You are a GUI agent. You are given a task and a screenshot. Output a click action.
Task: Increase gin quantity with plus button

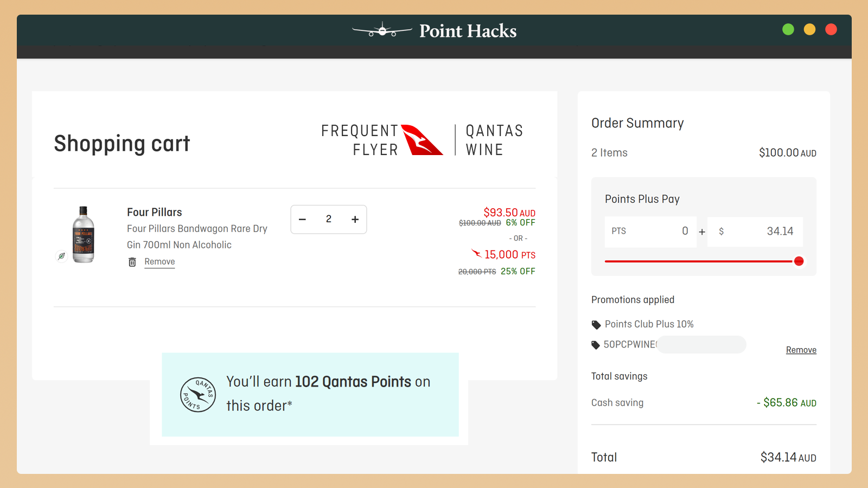tap(355, 220)
